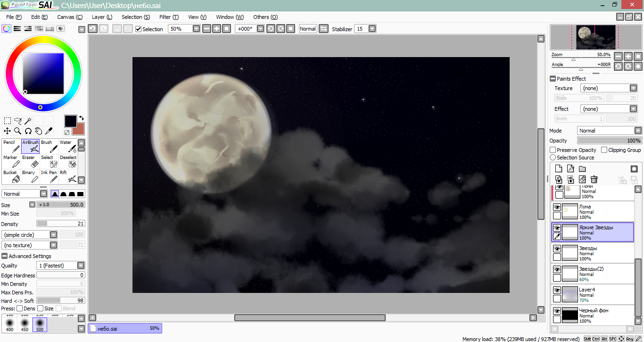Switch to the небо.sai document tab
The height and width of the screenshot is (342, 644).
click(125, 328)
